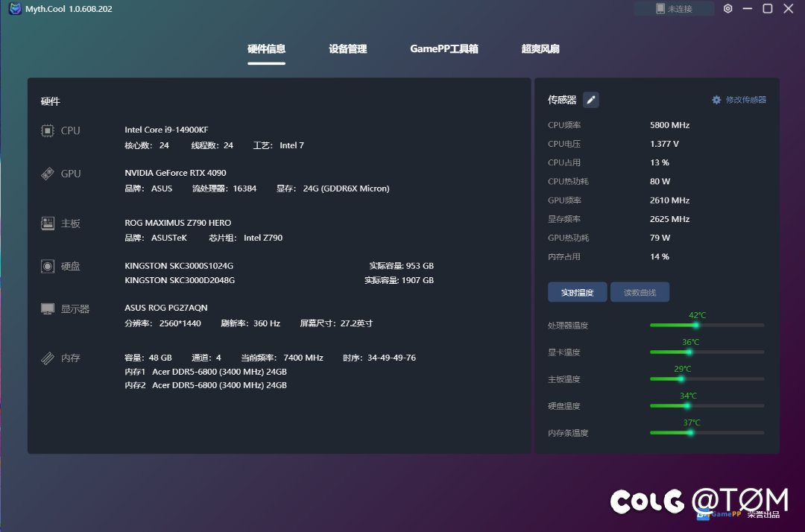Click the Myth.Cool app logo icon

(x=15, y=9)
